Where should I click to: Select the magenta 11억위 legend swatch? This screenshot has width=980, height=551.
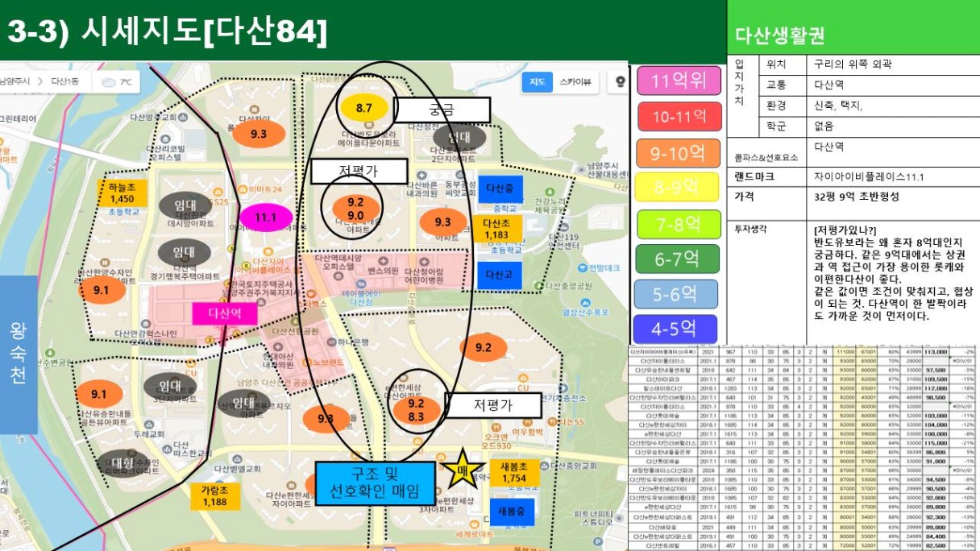tap(678, 81)
